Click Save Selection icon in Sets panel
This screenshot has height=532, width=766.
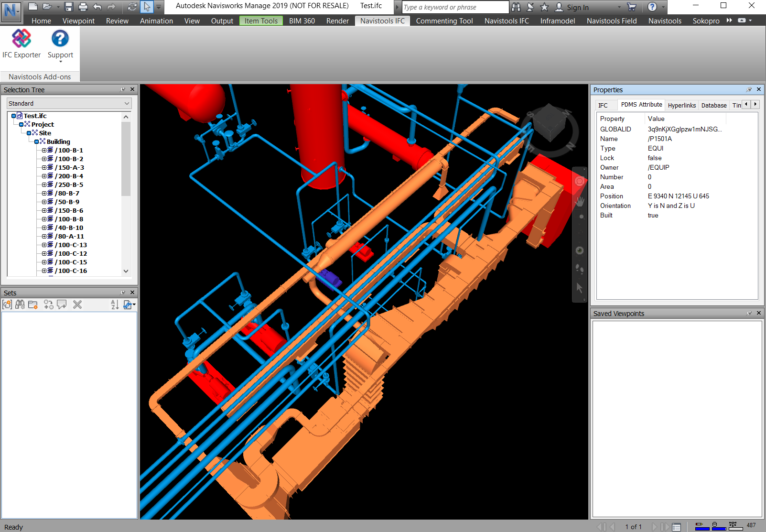click(x=7, y=304)
